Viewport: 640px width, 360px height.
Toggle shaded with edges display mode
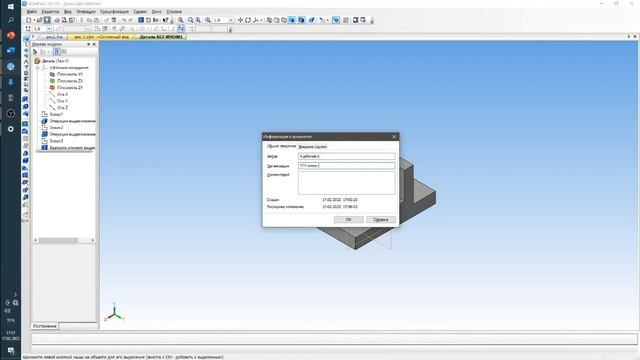click(302, 20)
